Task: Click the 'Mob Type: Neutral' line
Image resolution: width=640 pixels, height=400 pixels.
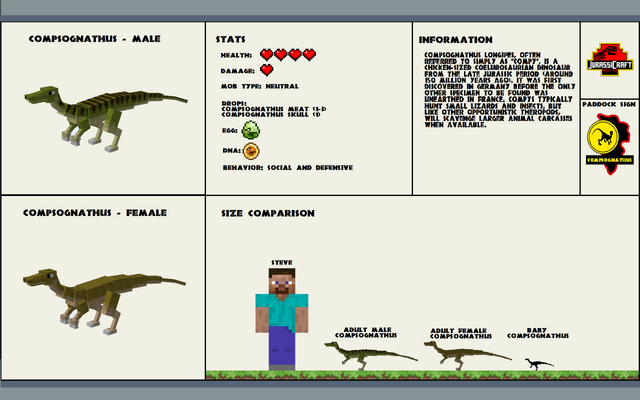Action: coord(260,87)
